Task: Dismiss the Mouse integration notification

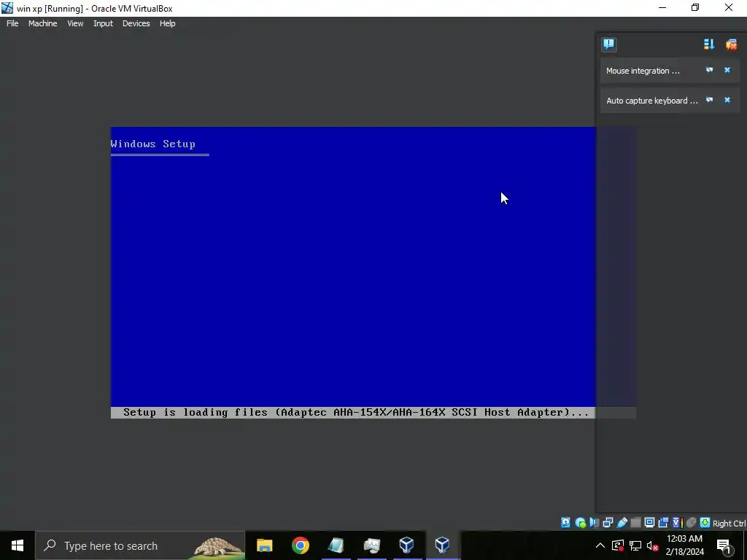Action: 727,70
